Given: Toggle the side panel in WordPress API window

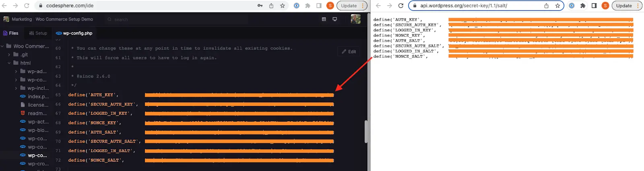Looking at the screenshot, I should (594, 6).
